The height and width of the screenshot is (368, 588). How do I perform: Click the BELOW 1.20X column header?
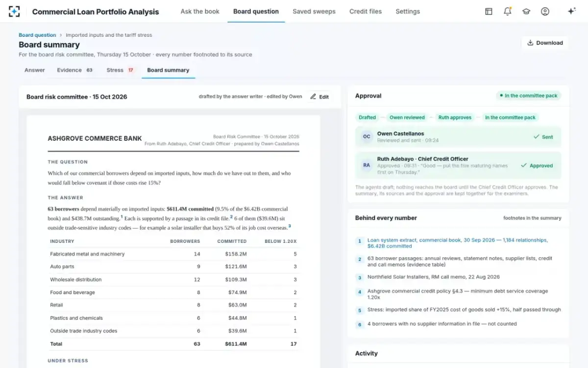click(x=281, y=241)
